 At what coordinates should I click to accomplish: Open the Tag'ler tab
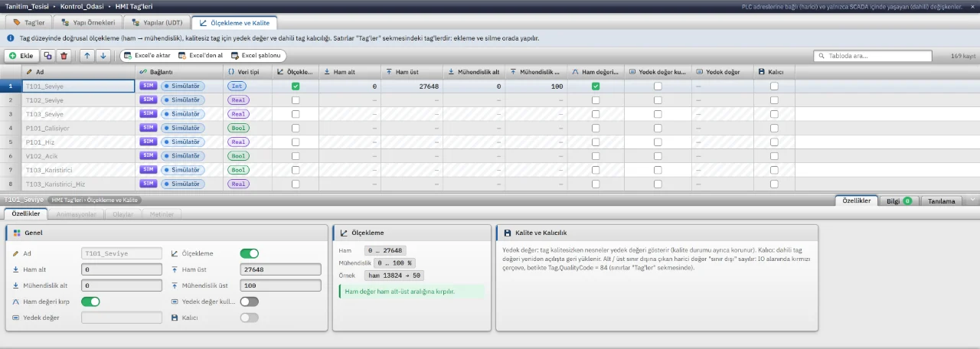[x=29, y=23]
